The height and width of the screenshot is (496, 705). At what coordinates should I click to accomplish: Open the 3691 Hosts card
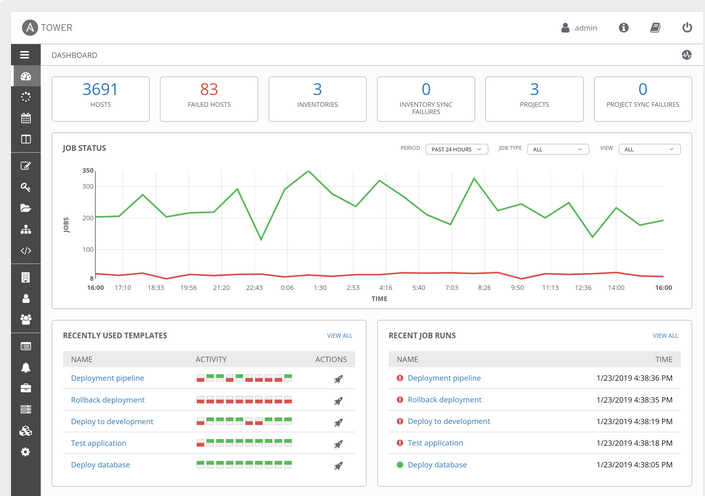pyautogui.click(x=101, y=99)
